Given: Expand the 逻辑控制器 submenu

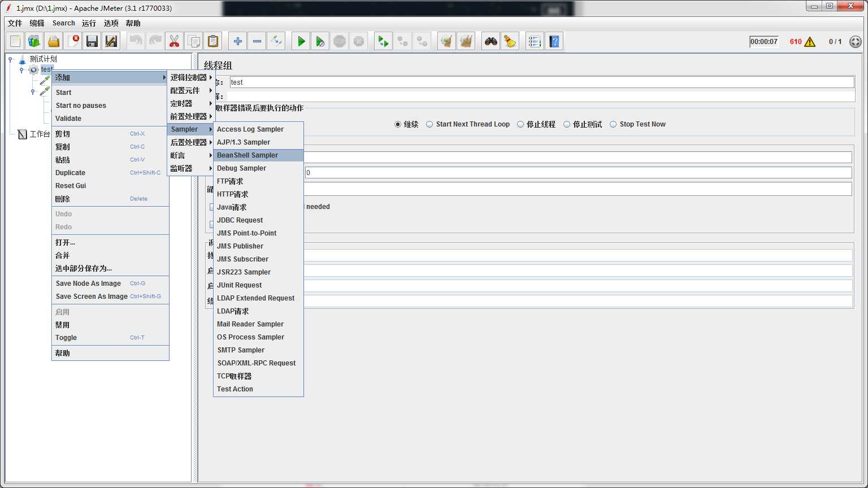Looking at the screenshot, I should point(190,77).
